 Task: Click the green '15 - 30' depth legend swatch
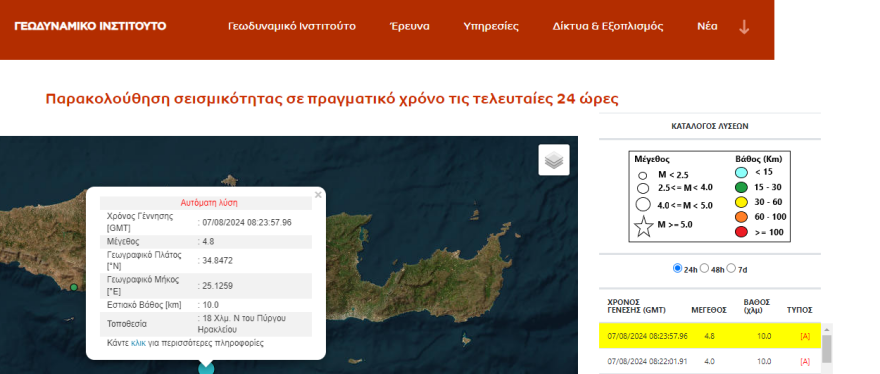(x=741, y=188)
